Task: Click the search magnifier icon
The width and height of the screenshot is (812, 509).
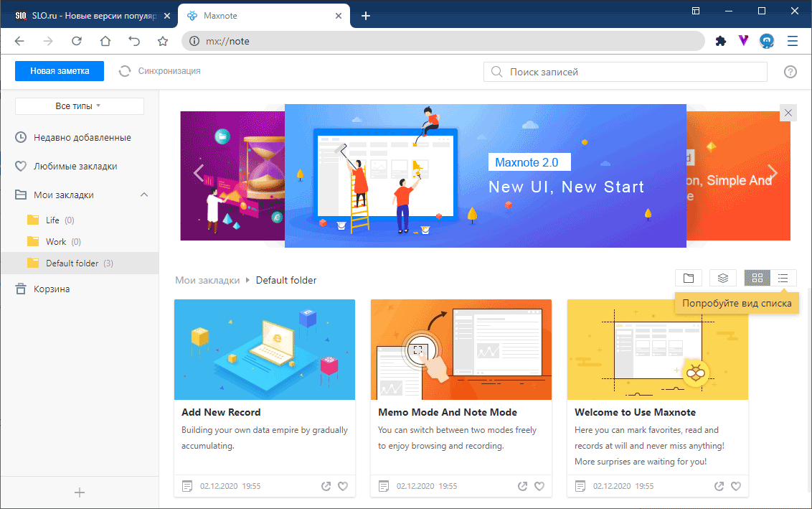Action: pyautogui.click(x=496, y=72)
